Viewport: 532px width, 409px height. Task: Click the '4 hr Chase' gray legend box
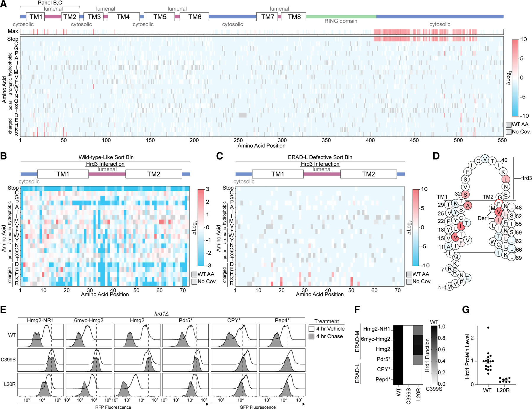click(311, 336)
